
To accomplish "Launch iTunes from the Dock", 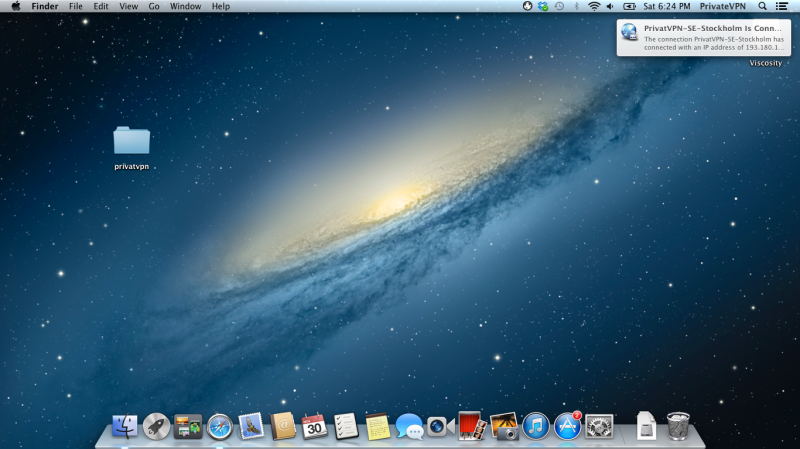I will coord(536,426).
